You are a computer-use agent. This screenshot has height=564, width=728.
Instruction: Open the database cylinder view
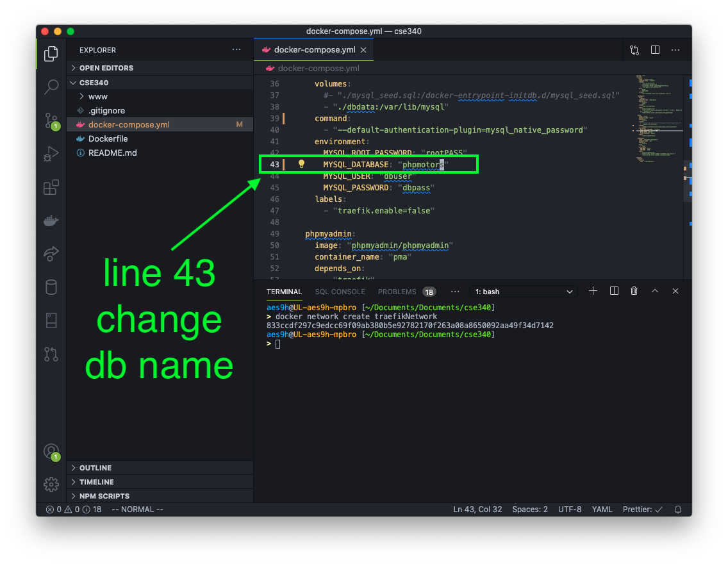51,287
